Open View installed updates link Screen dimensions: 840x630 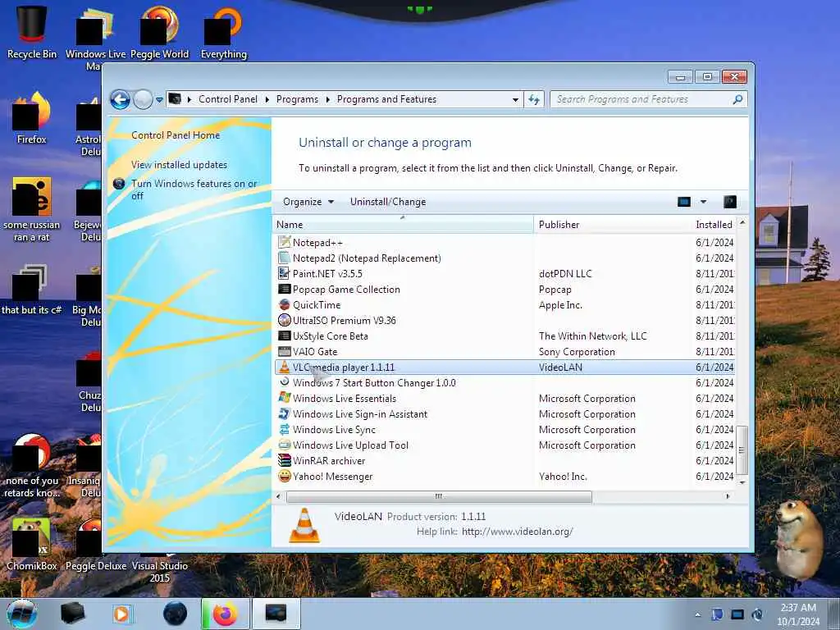pyautogui.click(x=179, y=165)
